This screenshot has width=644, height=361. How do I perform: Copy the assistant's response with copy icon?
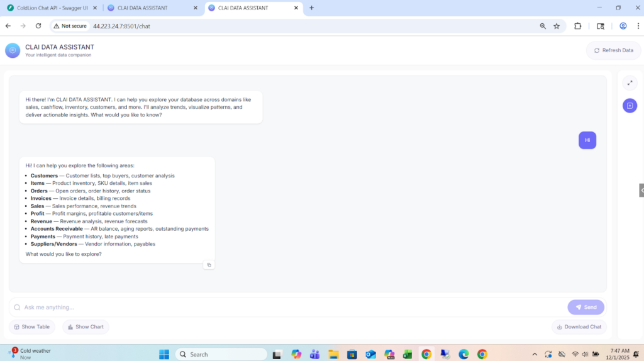coord(209,265)
